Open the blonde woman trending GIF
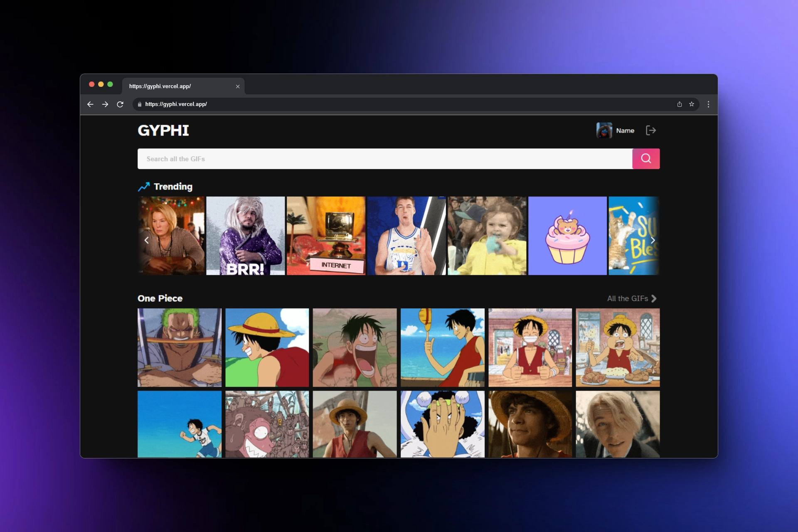 pos(171,236)
